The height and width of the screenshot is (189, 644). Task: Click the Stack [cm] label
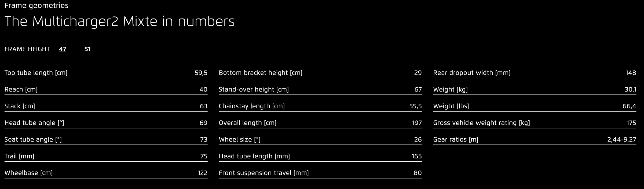tap(20, 106)
